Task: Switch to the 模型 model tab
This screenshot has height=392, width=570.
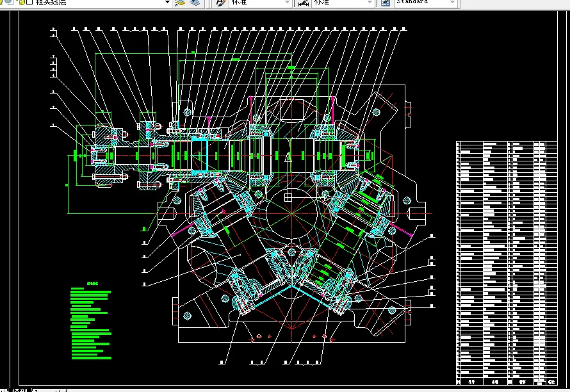Action: point(20,390)
